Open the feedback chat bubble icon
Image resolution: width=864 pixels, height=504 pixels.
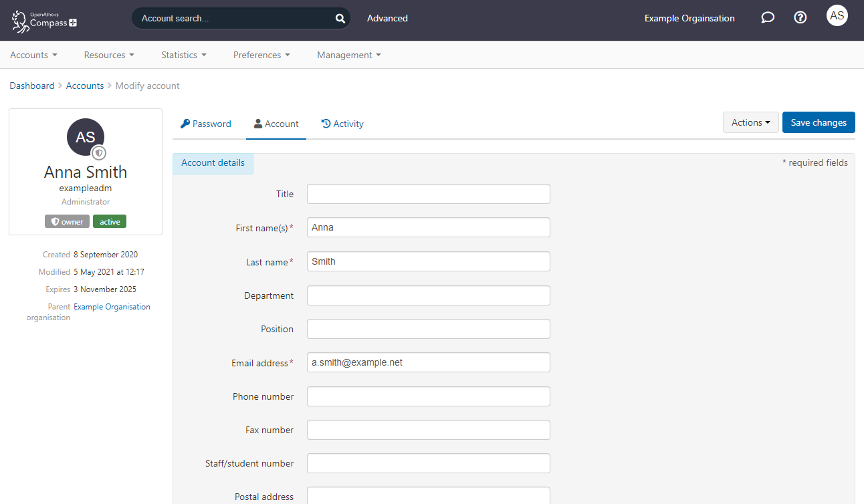pos(767,18)
